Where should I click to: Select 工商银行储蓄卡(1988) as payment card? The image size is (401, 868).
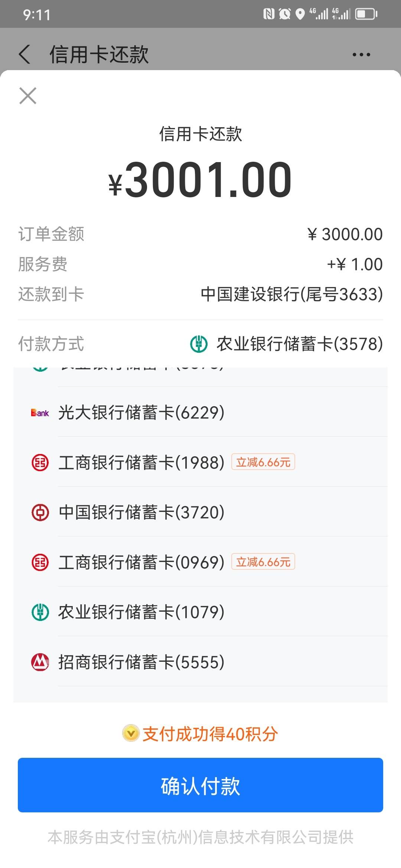coord(200,463)
